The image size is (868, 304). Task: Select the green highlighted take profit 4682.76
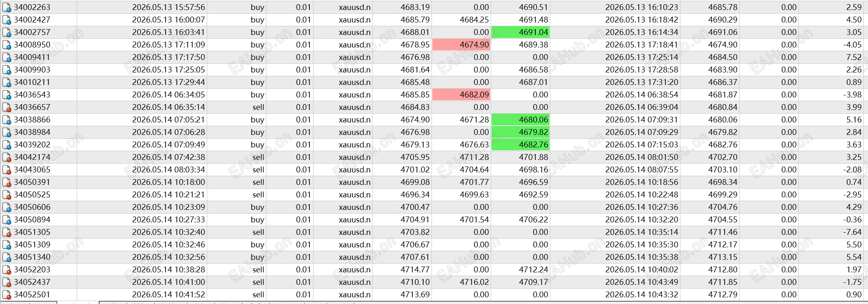coord(520,145)
